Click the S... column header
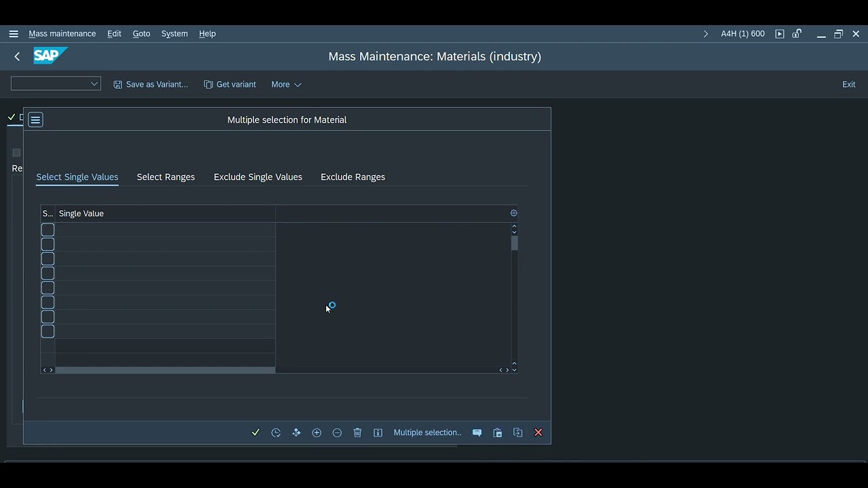The image size is (868, 488). pyautogui.click(x=47, y=213)
